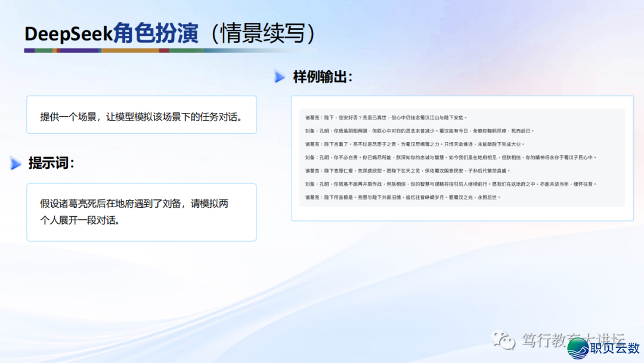
Task: Click 刘备's line starting 你不必自责
Action: (x=450, y=158)
